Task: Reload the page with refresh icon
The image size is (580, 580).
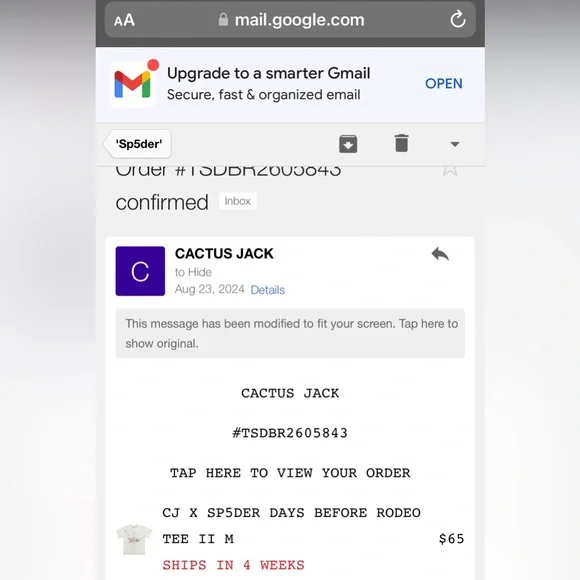Action: coord(458,19)
